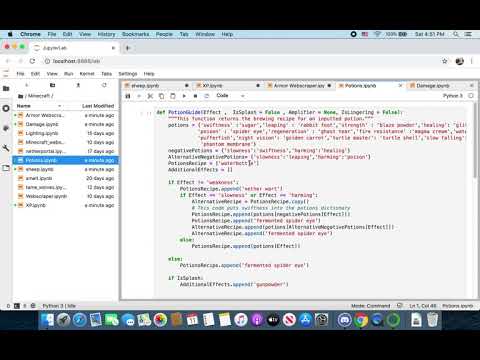Click the notebook vertical scrollbar
The image size is (480, 360).
tap(475, 140)
